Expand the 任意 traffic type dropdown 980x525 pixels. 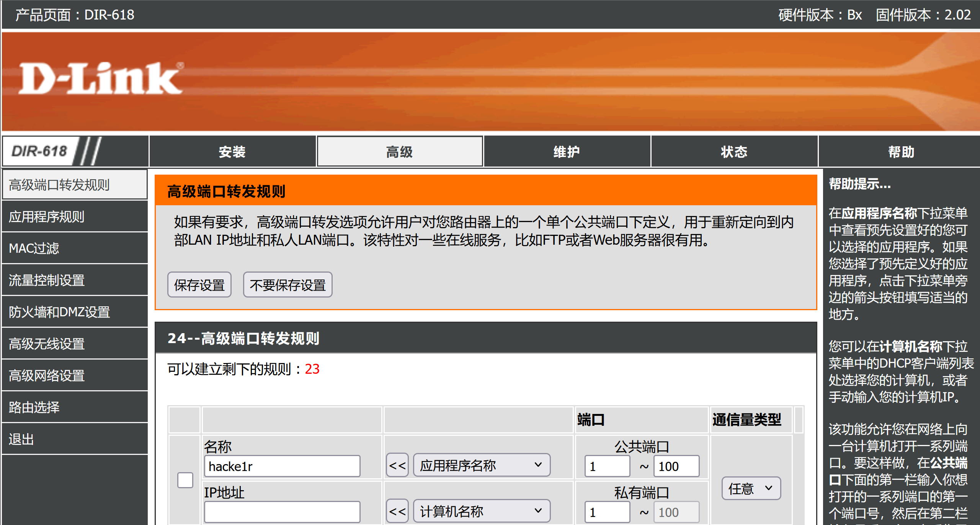(751, 488)
